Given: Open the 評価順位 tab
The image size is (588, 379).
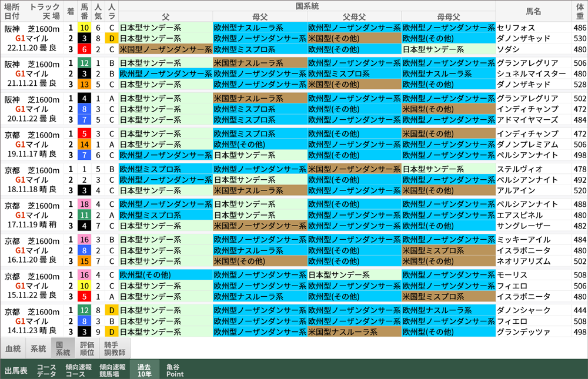Looking at the screenshot, I should (x=87, y=348).
